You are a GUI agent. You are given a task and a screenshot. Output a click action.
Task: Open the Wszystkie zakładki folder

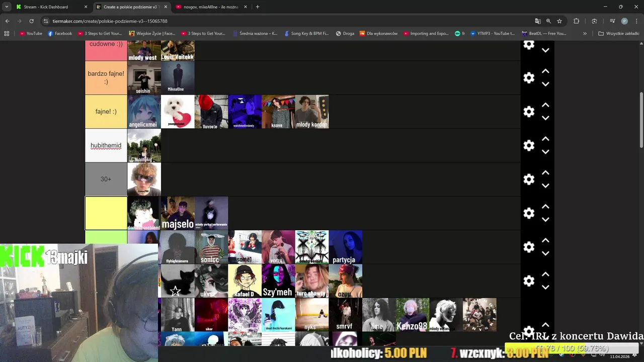click(x=618, y=34)
